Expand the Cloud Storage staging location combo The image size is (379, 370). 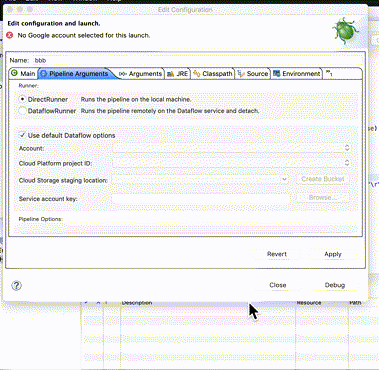tap(284, 179)
